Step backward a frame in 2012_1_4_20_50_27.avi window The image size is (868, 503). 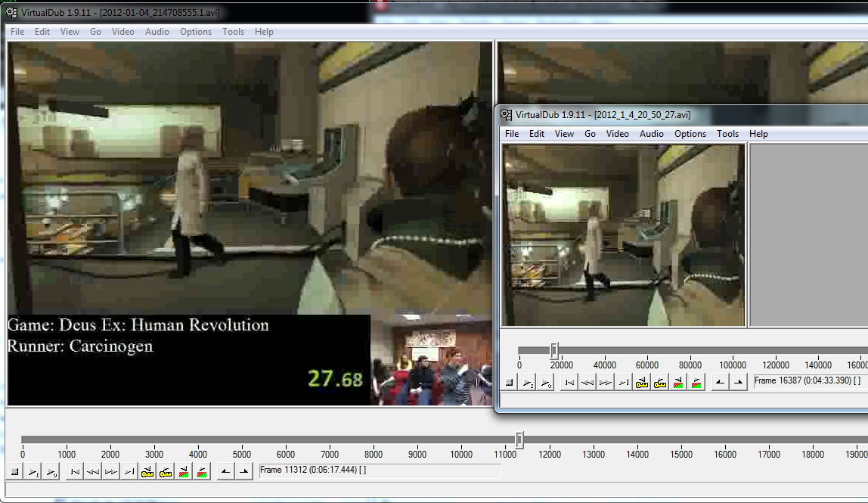pyautogui.click(x=587, y=382)
